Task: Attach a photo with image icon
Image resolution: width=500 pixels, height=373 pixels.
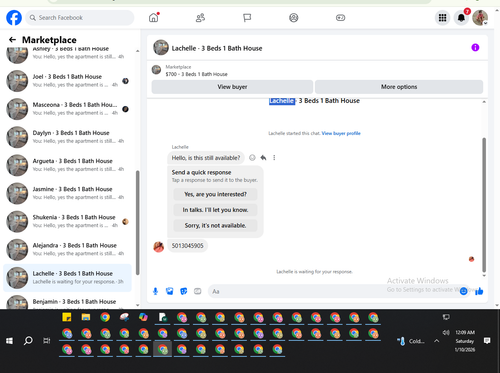Action: 170,291
